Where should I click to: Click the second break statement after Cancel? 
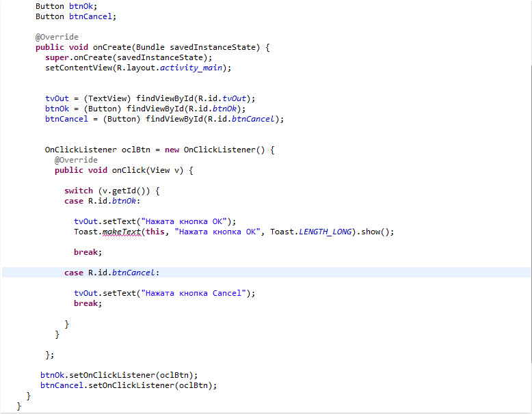[88, 303]
